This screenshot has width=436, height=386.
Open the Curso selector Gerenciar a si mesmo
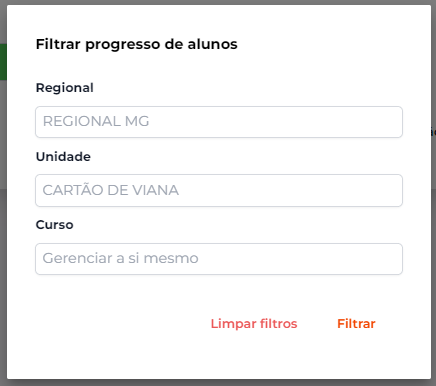[x=219, y=259]
